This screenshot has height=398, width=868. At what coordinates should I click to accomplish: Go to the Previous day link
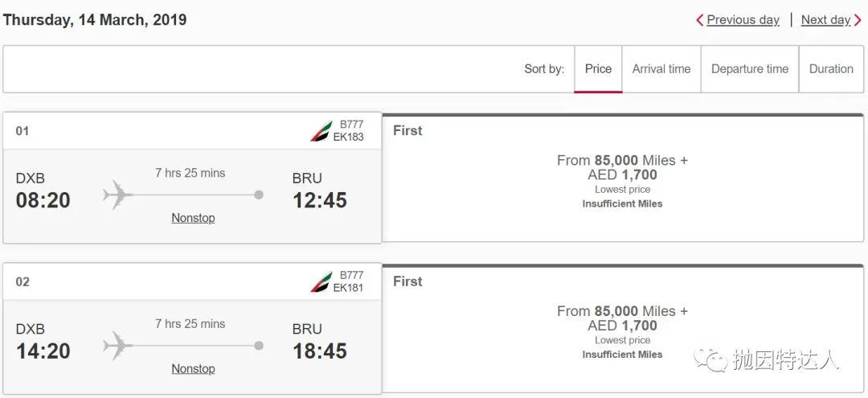click(743, 20)
